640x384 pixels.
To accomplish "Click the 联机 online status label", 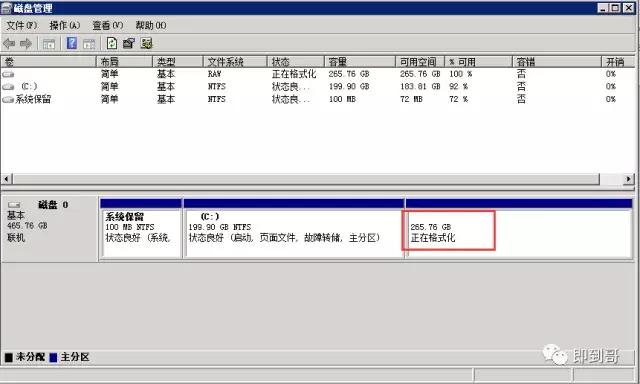I will click(16, 237).
